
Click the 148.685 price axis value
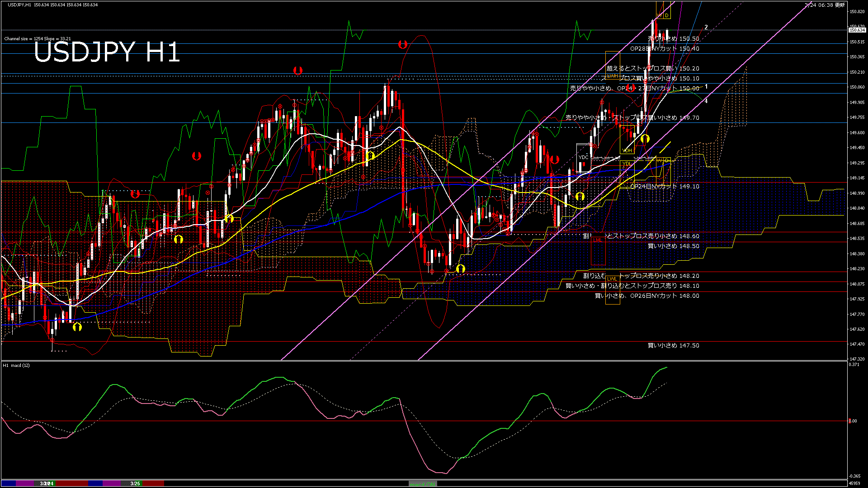coord(857,224)
